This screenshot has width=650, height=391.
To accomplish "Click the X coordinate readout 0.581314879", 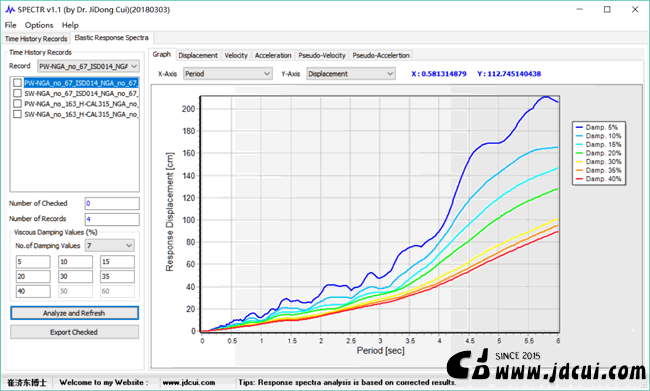I will [x=439, y=74].
